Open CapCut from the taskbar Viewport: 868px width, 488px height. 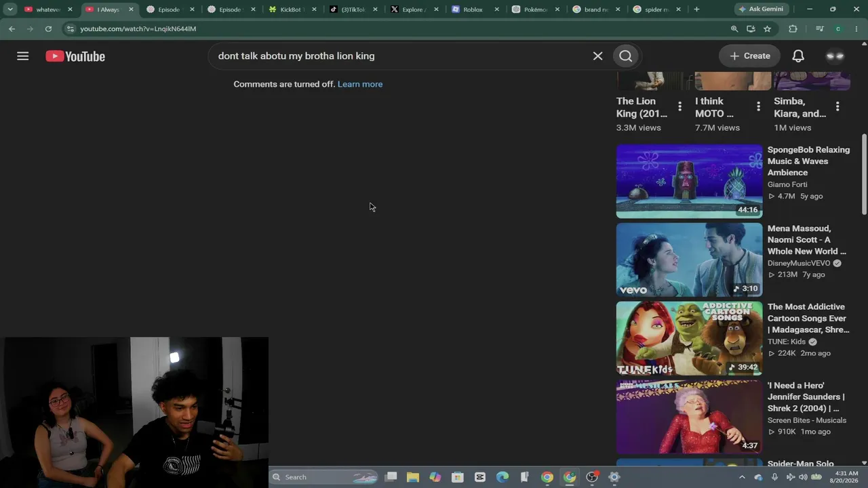point(480,477)
